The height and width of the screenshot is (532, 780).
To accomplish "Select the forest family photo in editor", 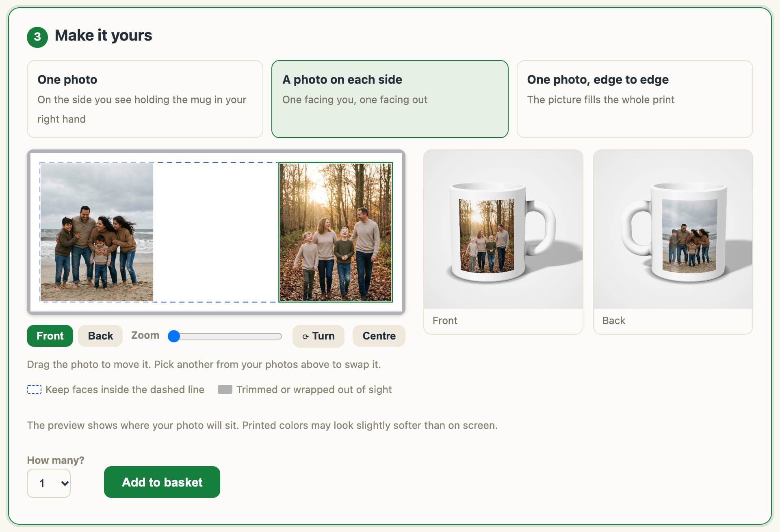I will (336, 232).
